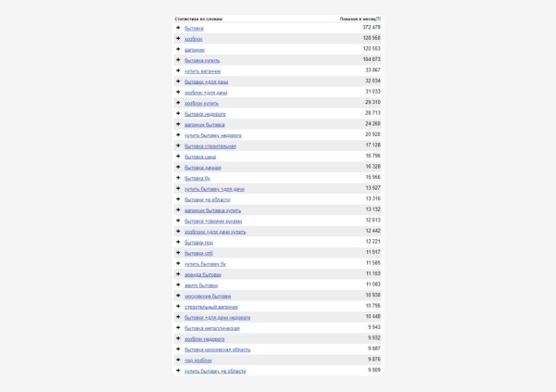Follow the "бытовки спб" link
The image size is (556, 392).
pyautogui.click(x=198, y=253)
